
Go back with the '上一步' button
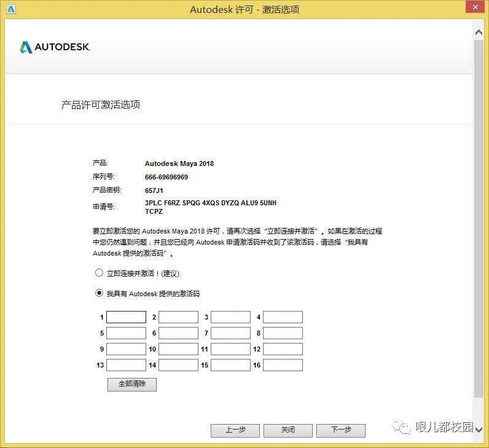coord(235,431)
